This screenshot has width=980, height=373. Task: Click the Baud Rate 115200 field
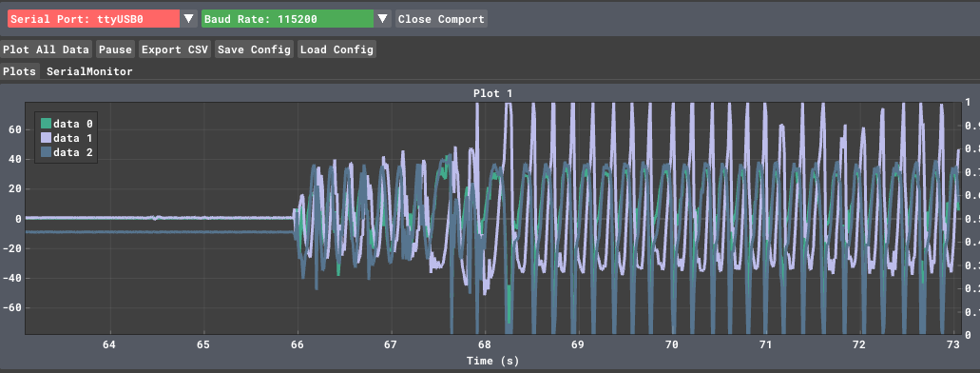coord(287,19)
